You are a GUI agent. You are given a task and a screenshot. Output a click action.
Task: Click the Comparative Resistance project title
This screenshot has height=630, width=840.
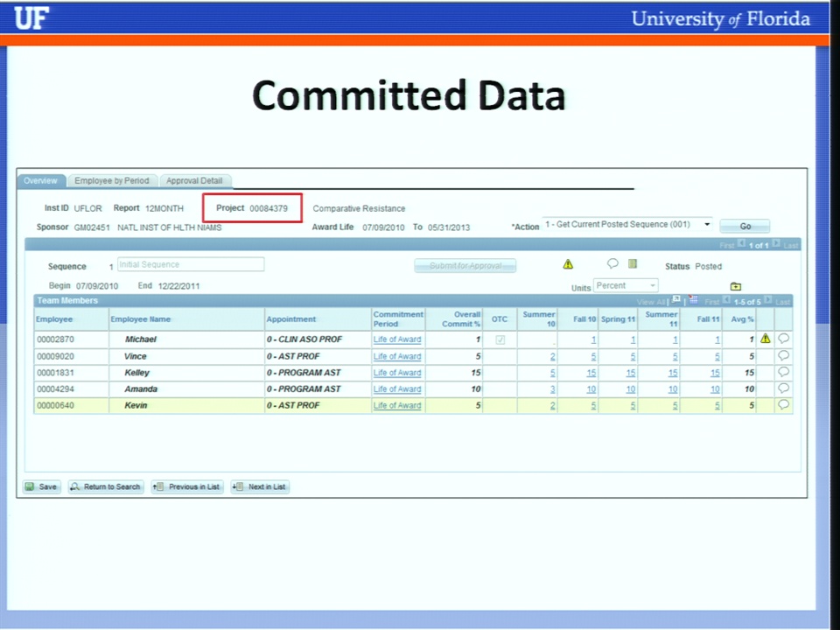(359, 208)
